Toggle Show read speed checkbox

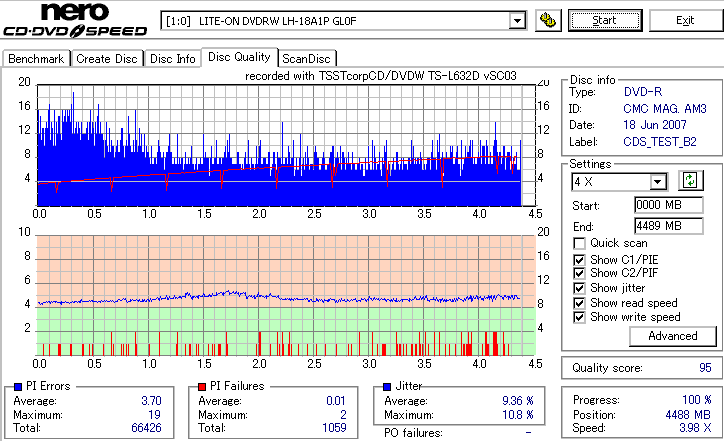[579, 303]
